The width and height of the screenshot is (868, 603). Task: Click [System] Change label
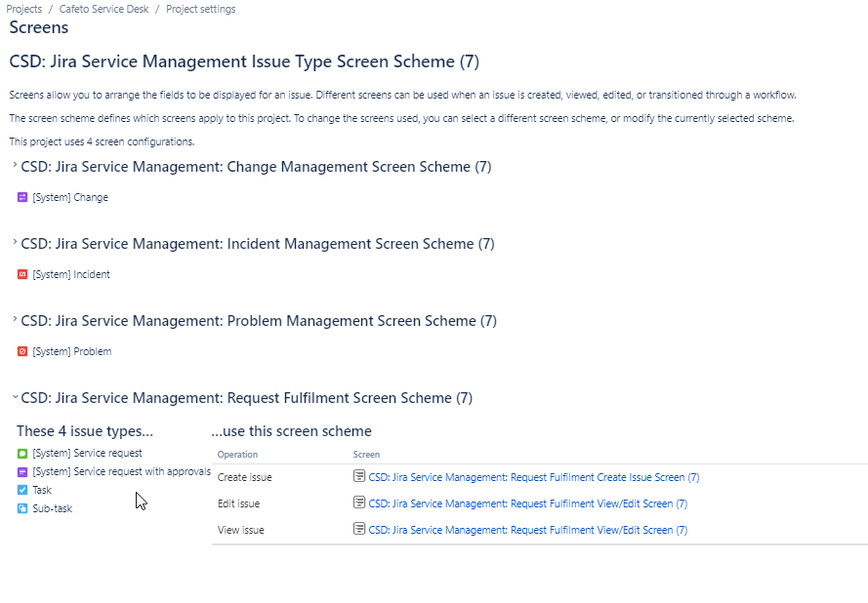click(70, 197)
